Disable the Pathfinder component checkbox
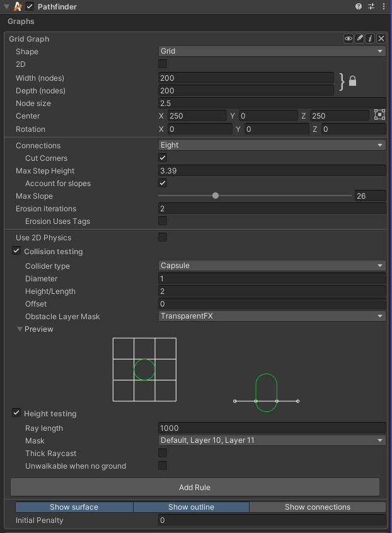The image size is (392, 533). (x=30, y=6)
